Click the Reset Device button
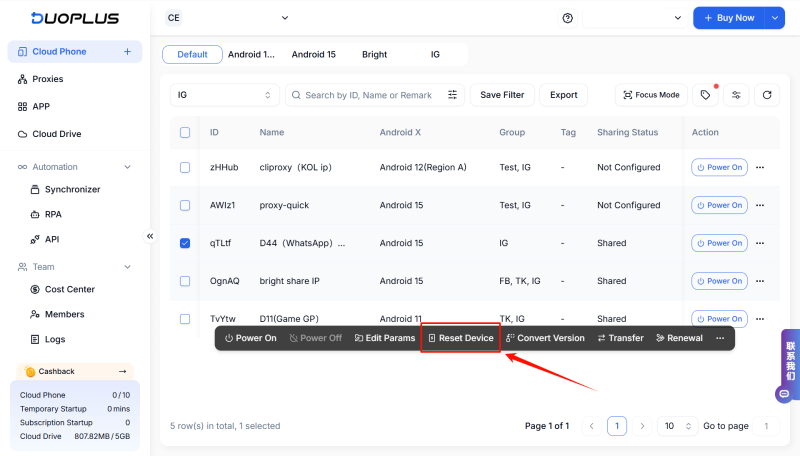Image resolution: width=800 pixels, height=456 pixels. pos(461,338)
